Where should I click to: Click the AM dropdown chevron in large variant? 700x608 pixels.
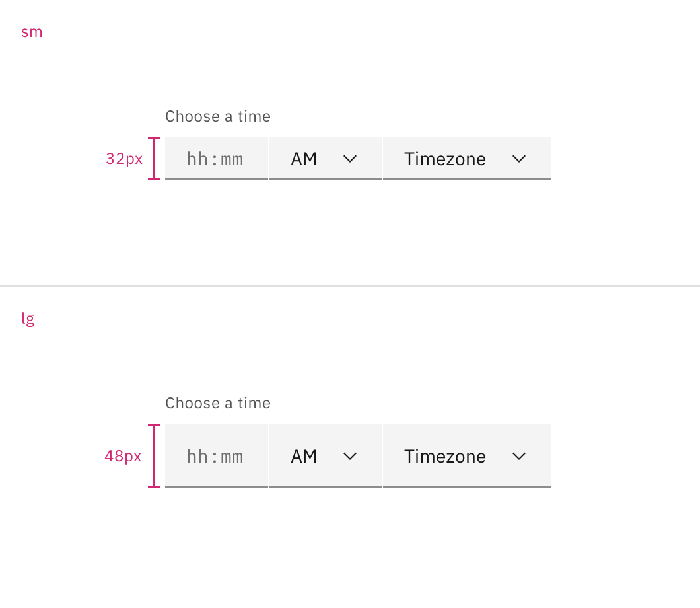click(x=351, y=456)
